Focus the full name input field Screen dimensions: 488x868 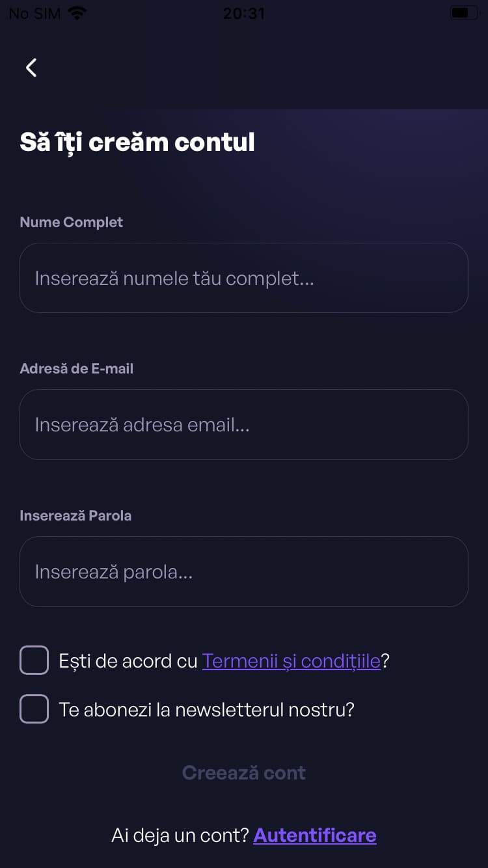pyautogui.click(x=244, y=278)
